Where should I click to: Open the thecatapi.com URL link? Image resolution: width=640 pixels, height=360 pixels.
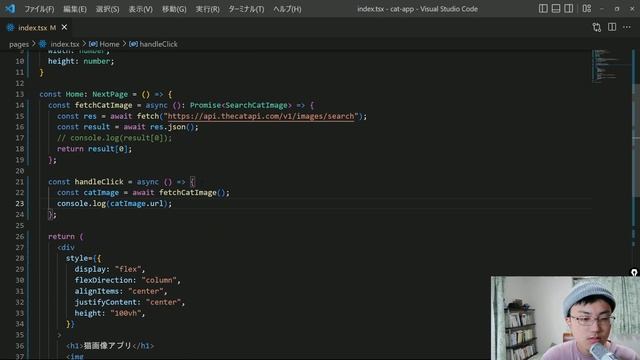(261, 116)
